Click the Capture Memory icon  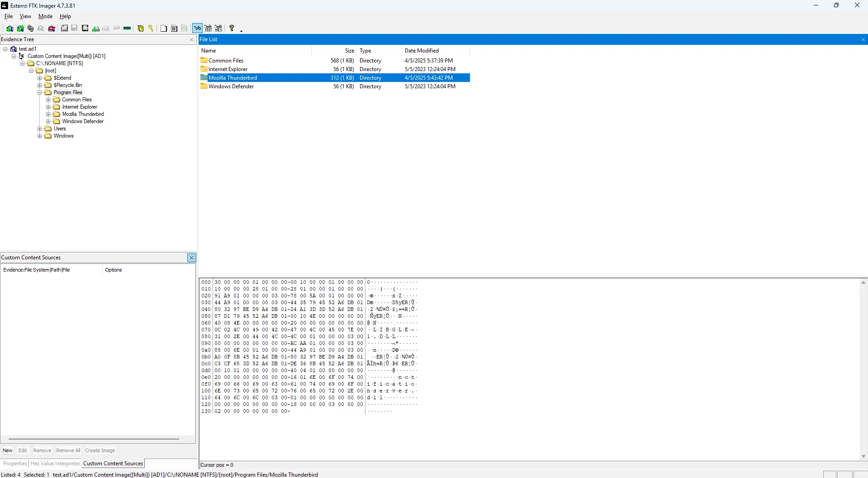pos(127,29)
